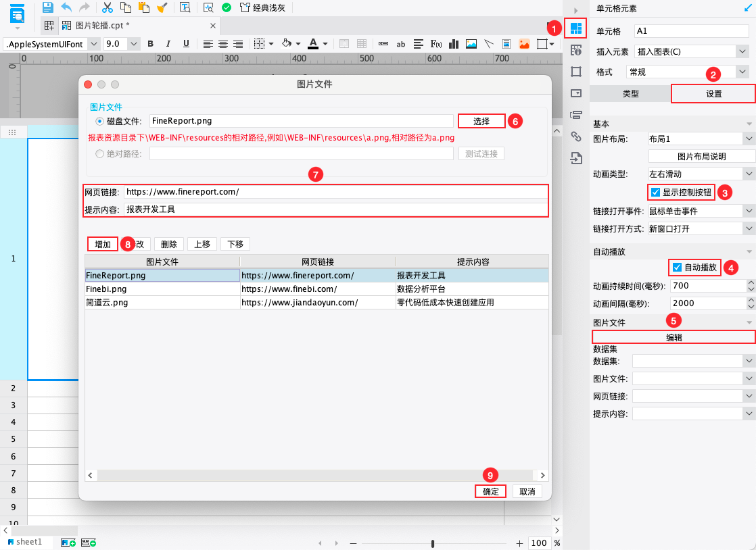Image resolution: width=756 pixels, height=550 pixels.
Task: Open the font color picker
Action: click(318, 44)
